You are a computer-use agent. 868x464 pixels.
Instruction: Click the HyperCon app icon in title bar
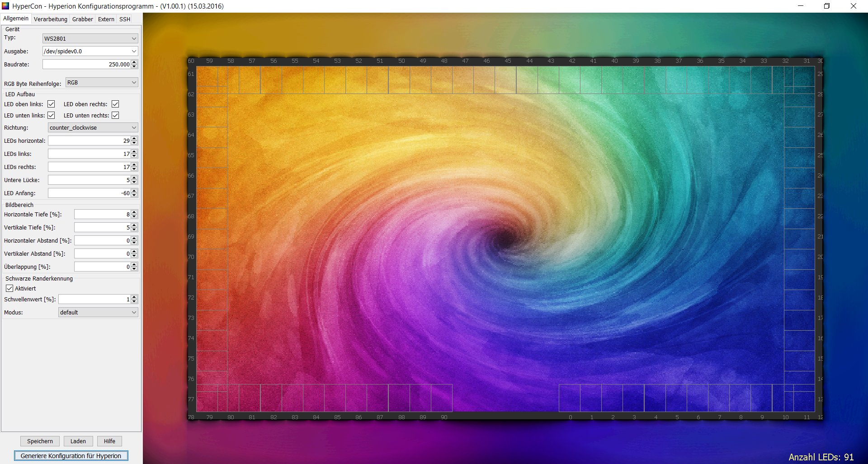pyautogui.click(x=5, y=6)
